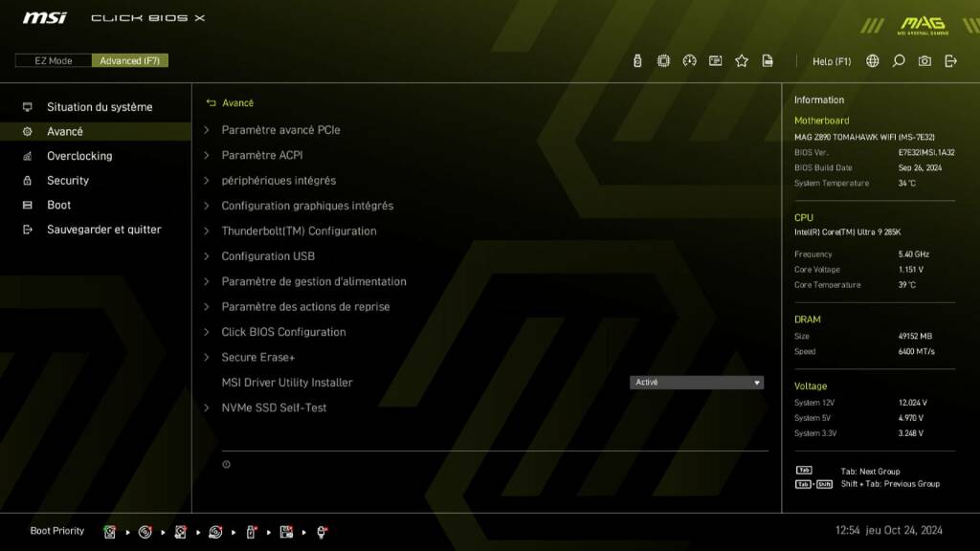Image resolution: width=980 pixels, height=551 pixels.
Task: Click the exit icon at top right
Action: (x=950, y=61)
